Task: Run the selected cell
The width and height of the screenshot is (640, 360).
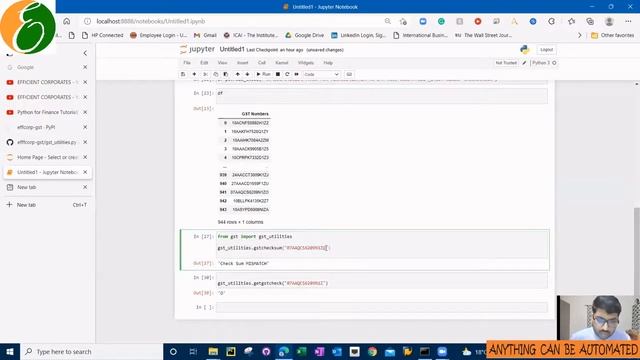Action: (263, 74)
